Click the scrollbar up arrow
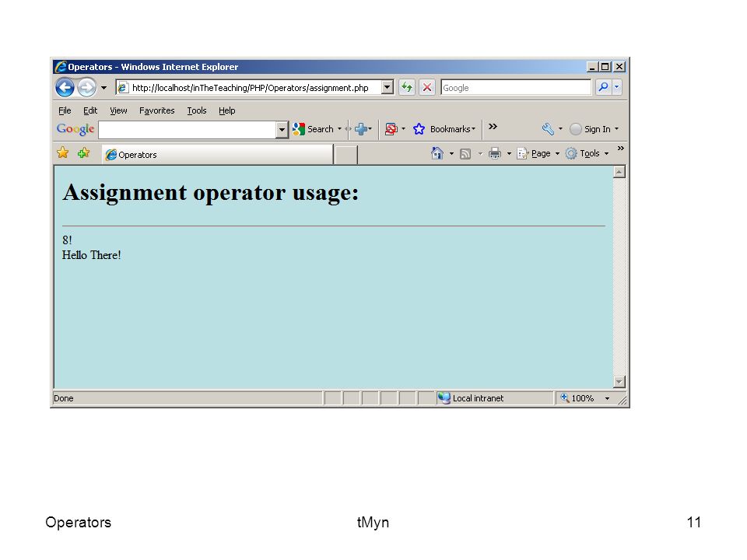747x560 pixels. (619, 172)
